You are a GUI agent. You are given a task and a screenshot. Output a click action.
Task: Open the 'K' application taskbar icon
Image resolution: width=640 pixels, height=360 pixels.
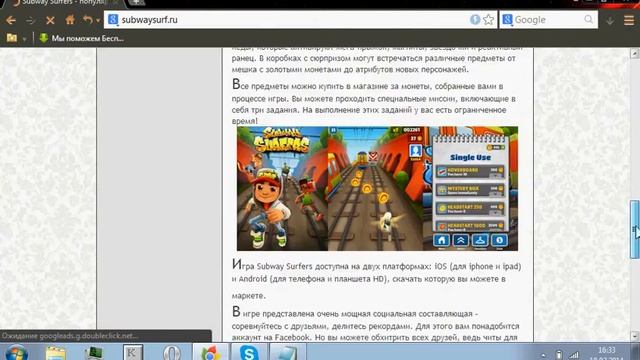pos(133,353)
